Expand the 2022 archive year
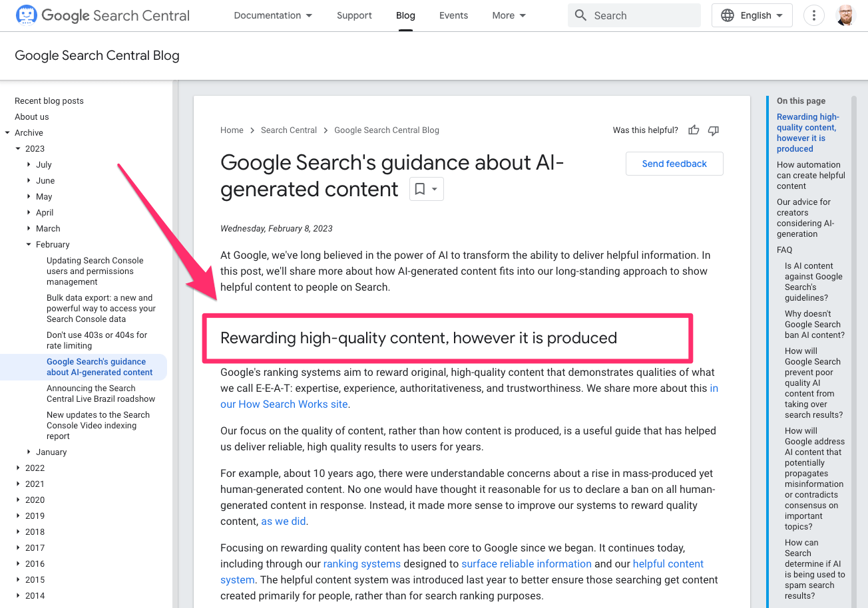Image resolution: width=868 pixels, height=608 pixels. (x=18, y=468)
